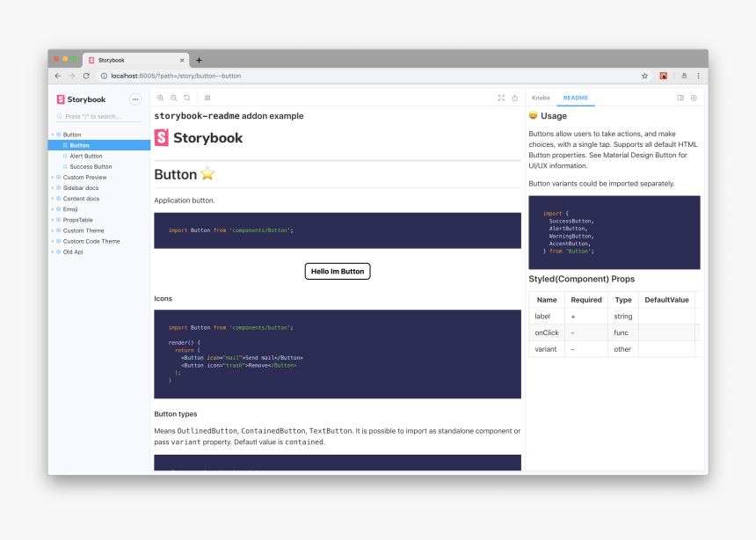Click the Button types heading

176,414
